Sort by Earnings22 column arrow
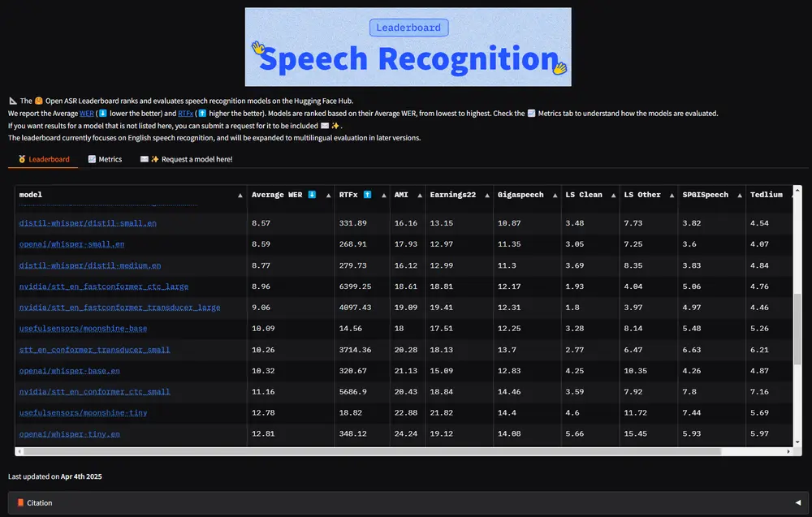The height and width of the screenshot is (517, 812). pyautogui.click(x=486, y=196)
